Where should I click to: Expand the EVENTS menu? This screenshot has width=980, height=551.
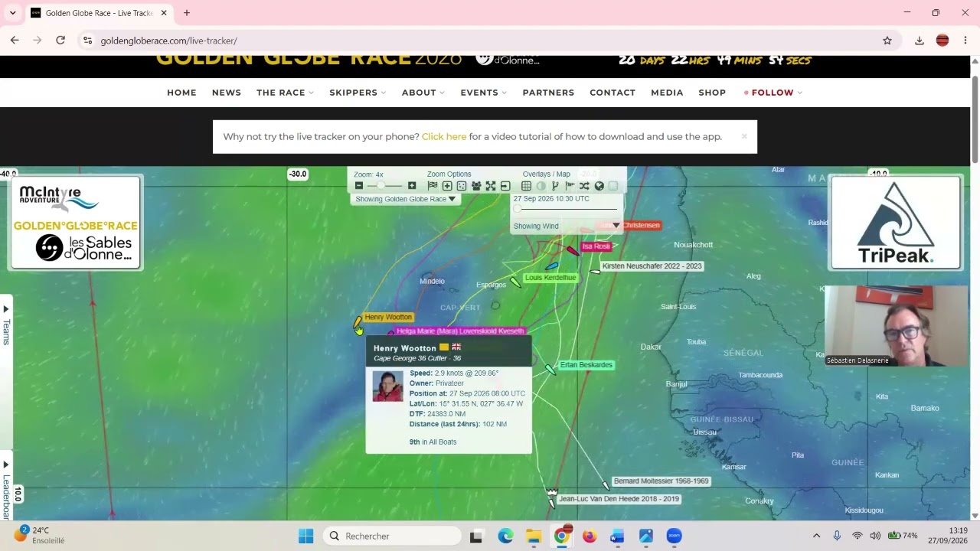(484, 93)
